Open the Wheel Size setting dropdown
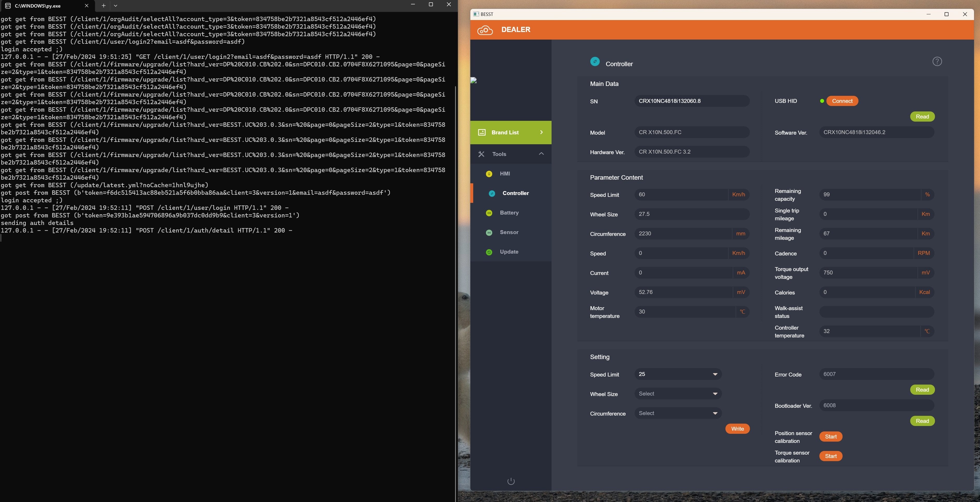Screen dimensions: 980x502 point(678,393)
